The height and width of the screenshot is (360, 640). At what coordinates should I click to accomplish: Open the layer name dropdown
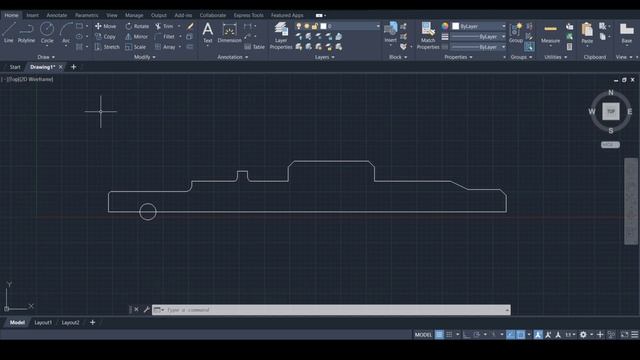378,26
